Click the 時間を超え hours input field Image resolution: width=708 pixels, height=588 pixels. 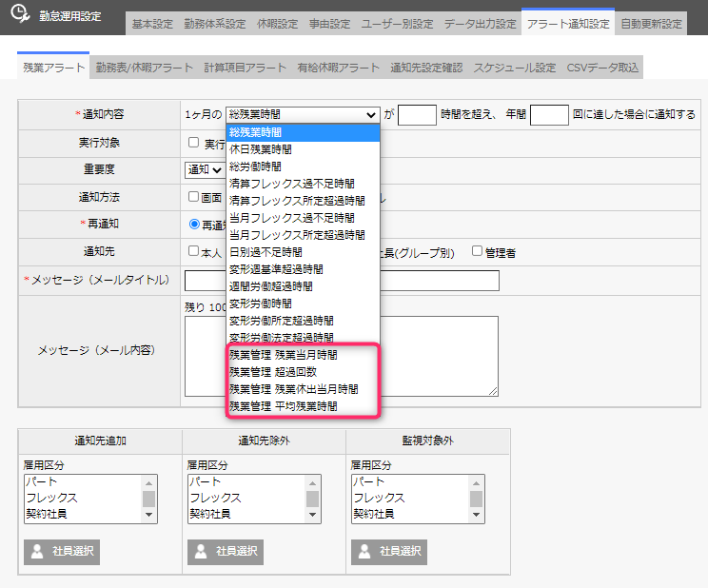click(x=417, y=115)
